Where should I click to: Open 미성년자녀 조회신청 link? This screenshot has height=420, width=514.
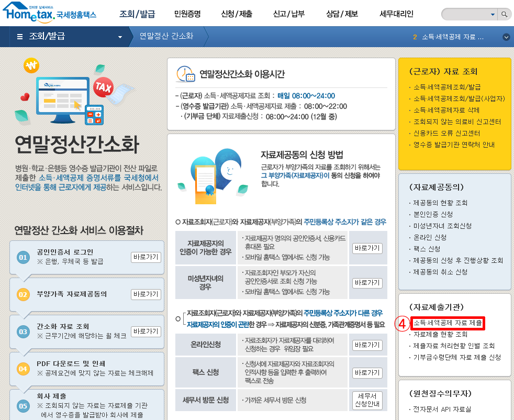(x=442, y=226)
